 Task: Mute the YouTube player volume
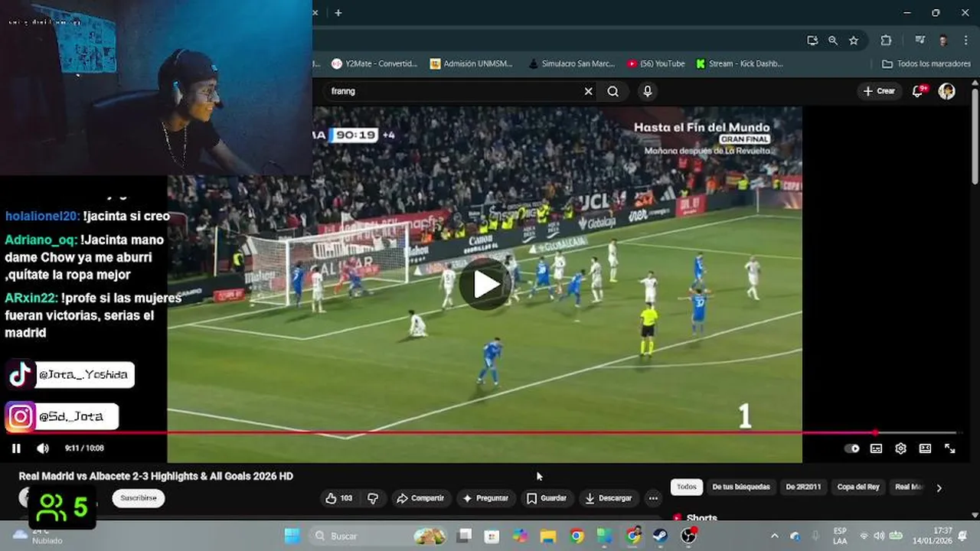pyautogui.click(x=43, y=448)
